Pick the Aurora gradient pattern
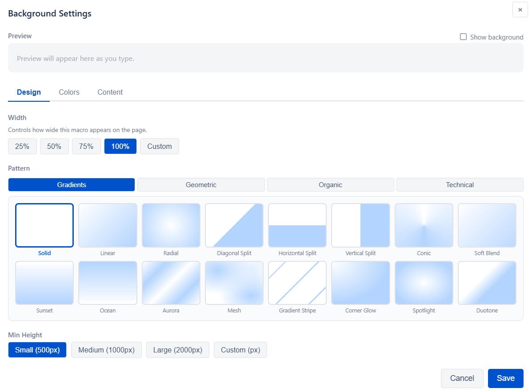Viewport: 532px width, 392px height. click(x=171, y=283)
